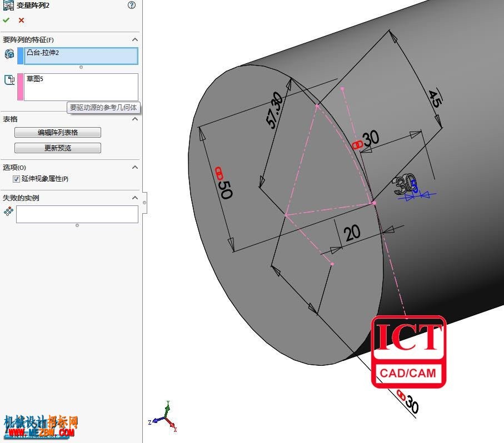The height and width of the screenshot is (443, 504).
Task: Click the failed instances icon
Action: (x=8, y=211)
